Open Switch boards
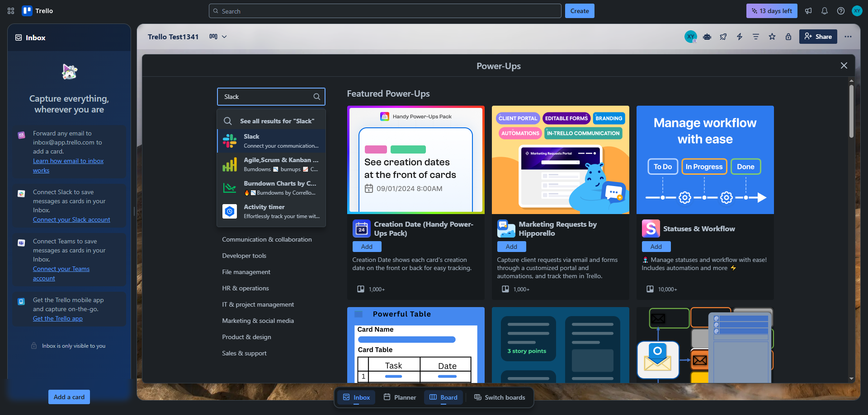The width and height of the screenshot is (868, 415). [x=500, y=397]
